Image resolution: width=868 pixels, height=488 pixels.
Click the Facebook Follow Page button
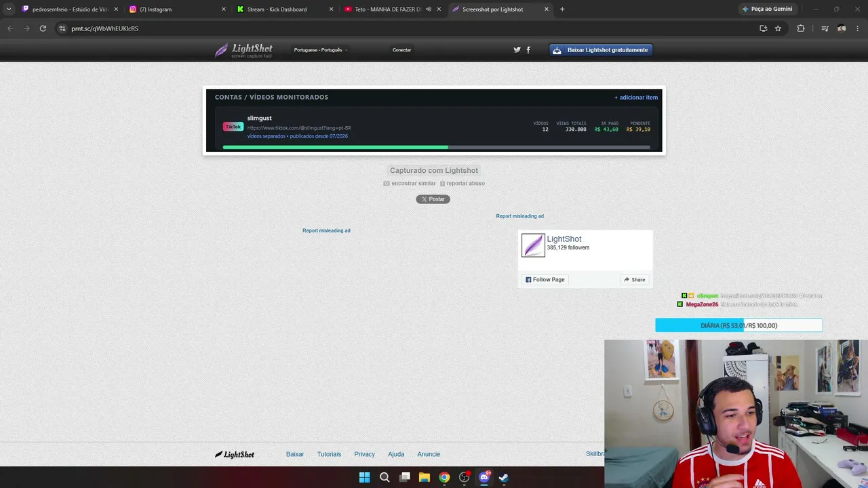545,279
